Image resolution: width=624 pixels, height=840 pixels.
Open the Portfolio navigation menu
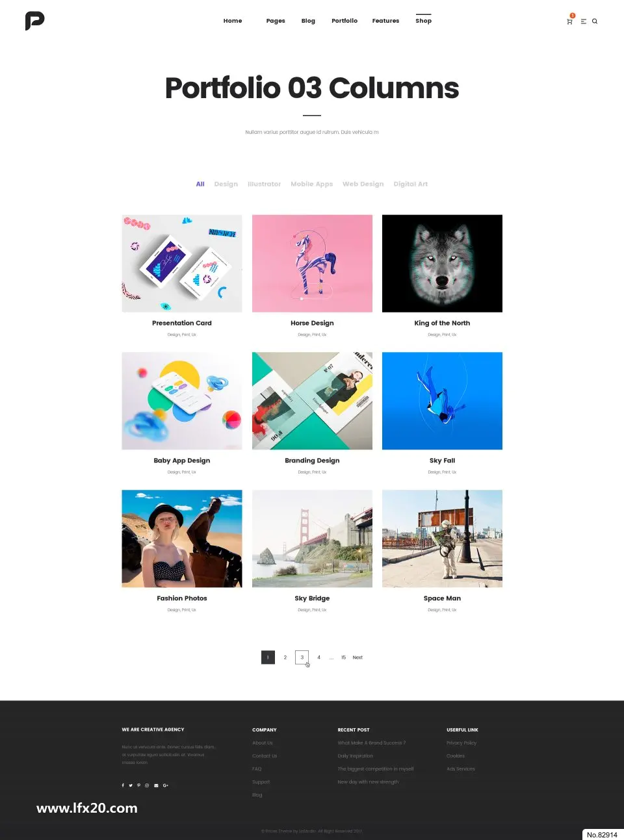point(344,21)
